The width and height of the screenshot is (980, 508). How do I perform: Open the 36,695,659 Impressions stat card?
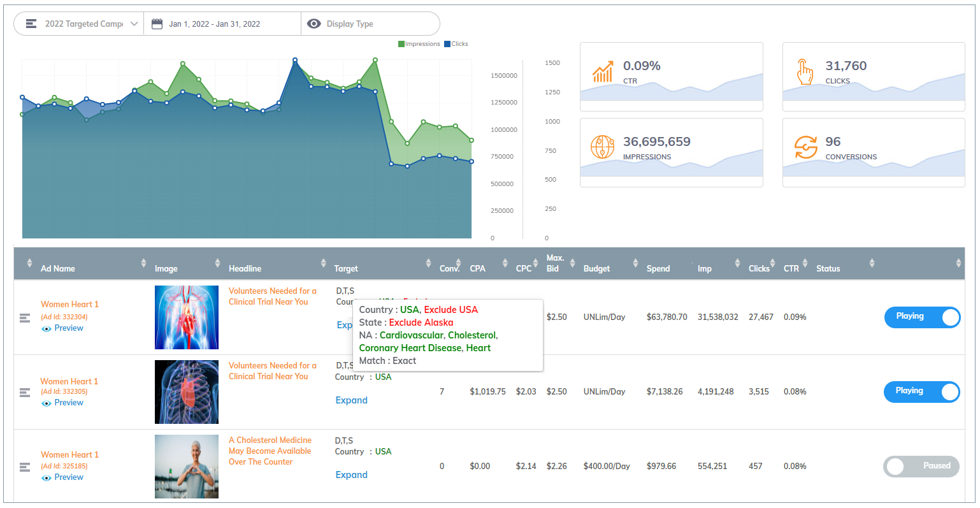point(671,152)
